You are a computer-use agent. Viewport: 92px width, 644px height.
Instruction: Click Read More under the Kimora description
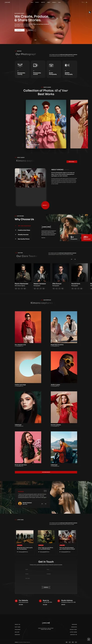pyautogui.click(x=43, y=237)
